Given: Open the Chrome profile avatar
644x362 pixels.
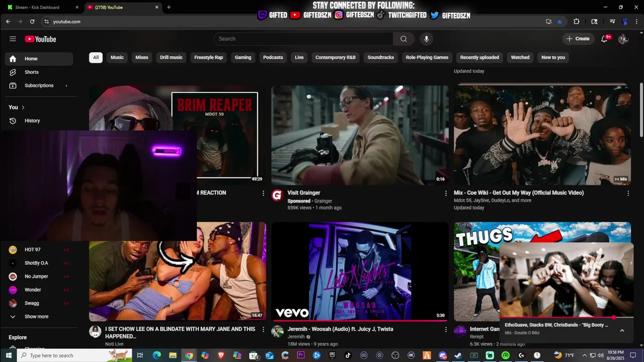Looking at the screenshot, I should coord(625,22).
